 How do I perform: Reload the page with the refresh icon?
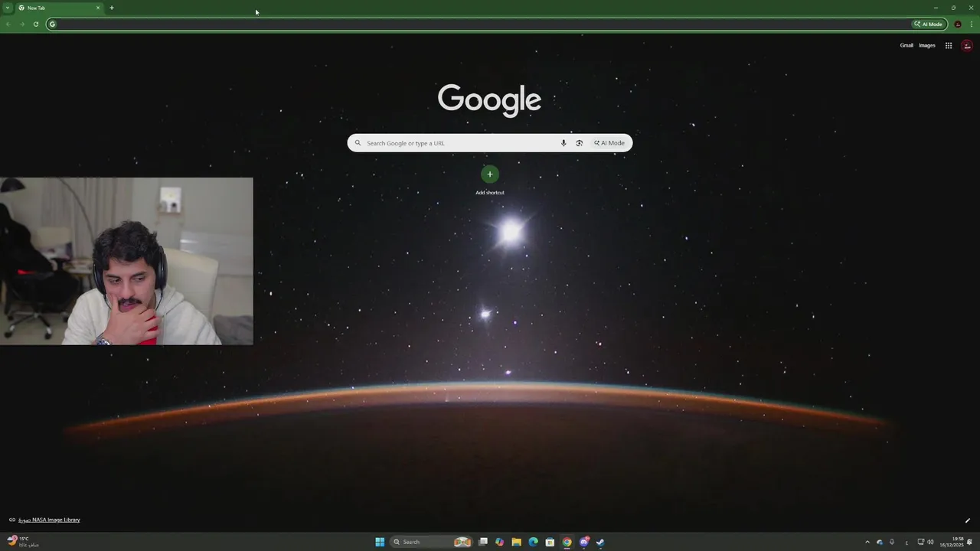pyautogui.click(x=36, y=24)
